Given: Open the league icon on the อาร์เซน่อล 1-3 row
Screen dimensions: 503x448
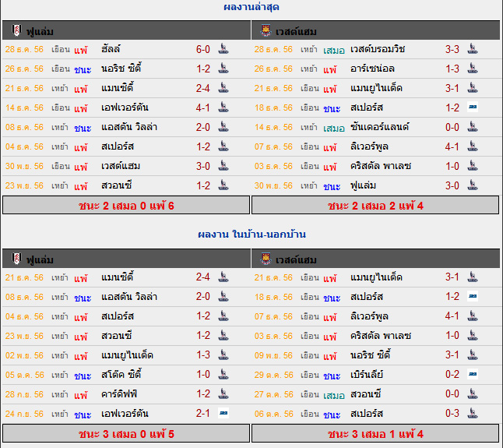Looking at the screenshot, I should (x=473, y=69).
